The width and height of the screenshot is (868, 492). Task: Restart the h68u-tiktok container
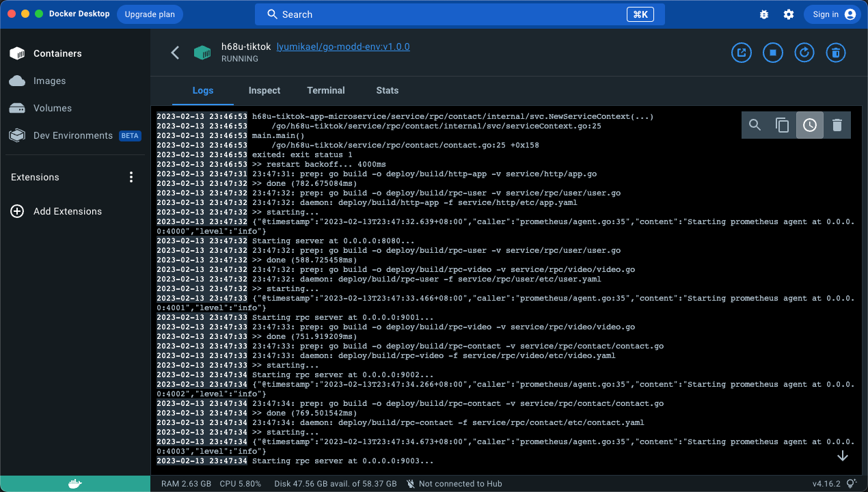click(804, 53)
